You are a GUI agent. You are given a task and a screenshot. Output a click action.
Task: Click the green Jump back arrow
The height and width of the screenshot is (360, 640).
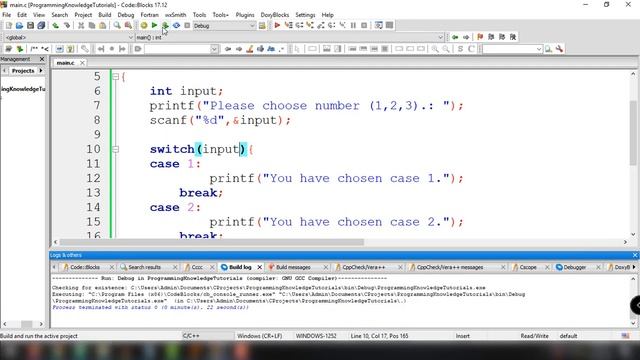pos(455,37)
